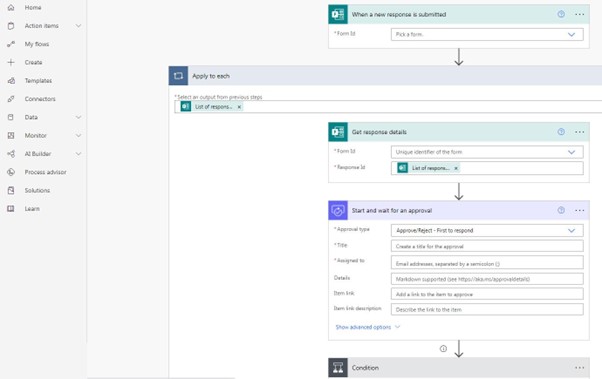Image resolution: width=602 pixels, height=379 pixels.
Task: Click the AI Builder icon
Action: (11, 154)
